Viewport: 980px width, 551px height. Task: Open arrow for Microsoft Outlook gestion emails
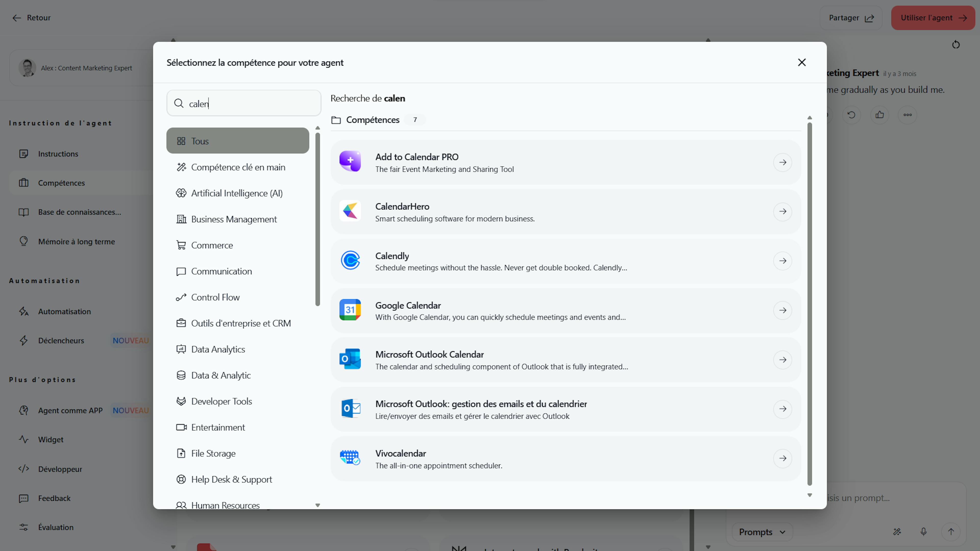point(782,409)
